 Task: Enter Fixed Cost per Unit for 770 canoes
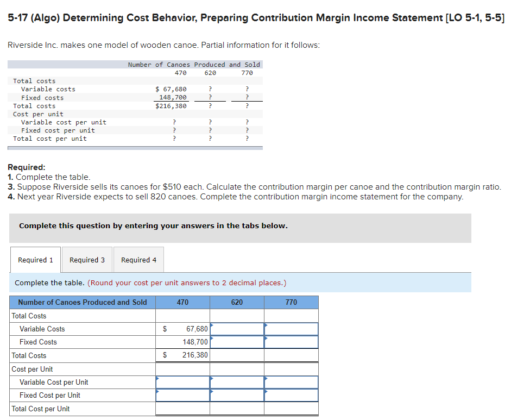coord(291,395)
